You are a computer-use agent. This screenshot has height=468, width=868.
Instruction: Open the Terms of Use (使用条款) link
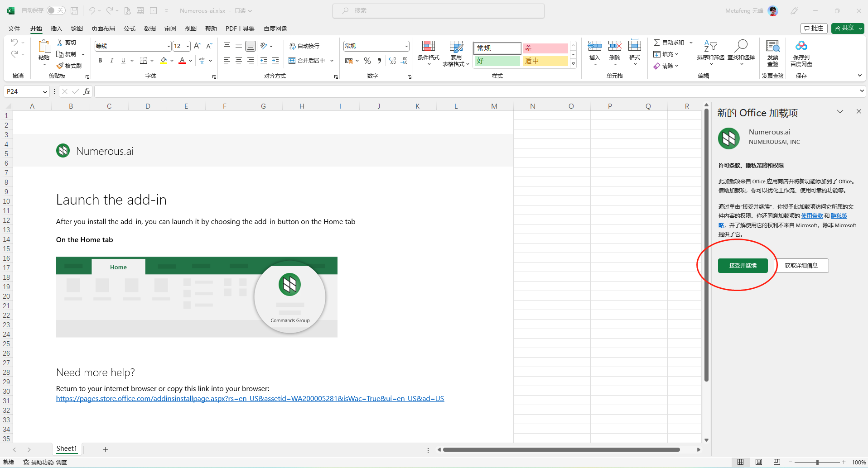(812, 216)
